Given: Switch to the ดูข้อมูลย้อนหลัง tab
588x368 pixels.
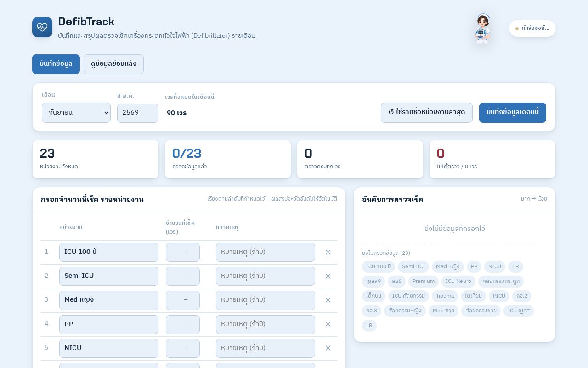Looking at the screenshot, I should click(113, 64).
